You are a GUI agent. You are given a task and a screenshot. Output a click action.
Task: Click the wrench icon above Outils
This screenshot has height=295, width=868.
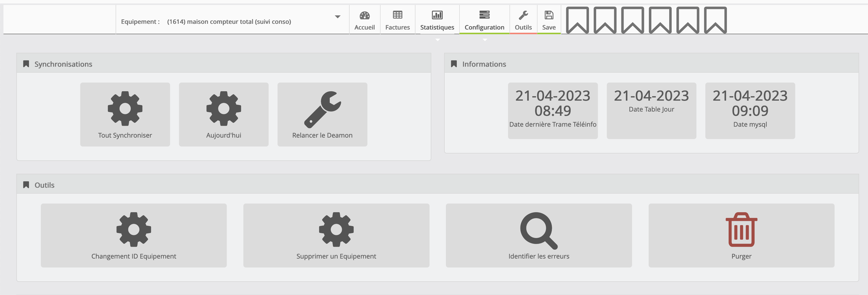pyautogui.click(x=523, y=15)
